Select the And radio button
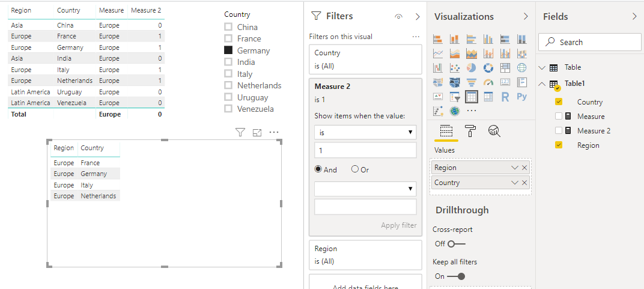Image resolution: width=644 pixels, height=289 pixels. (x=318, y=169)
